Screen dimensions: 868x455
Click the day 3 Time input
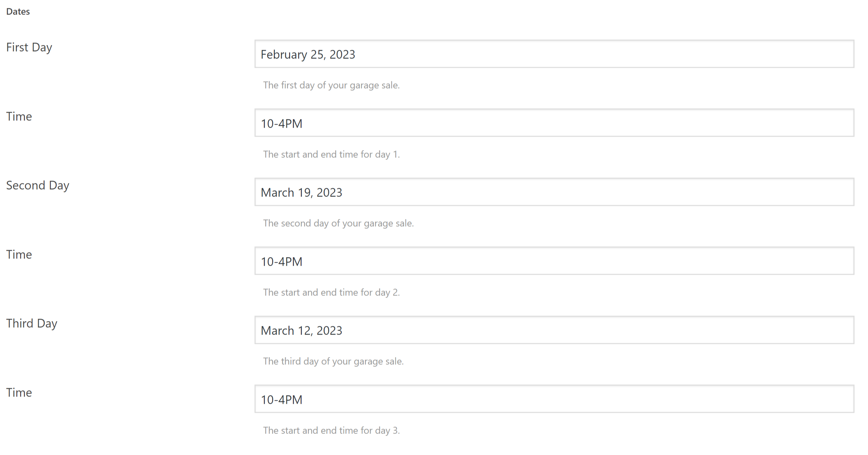(554, 399)
